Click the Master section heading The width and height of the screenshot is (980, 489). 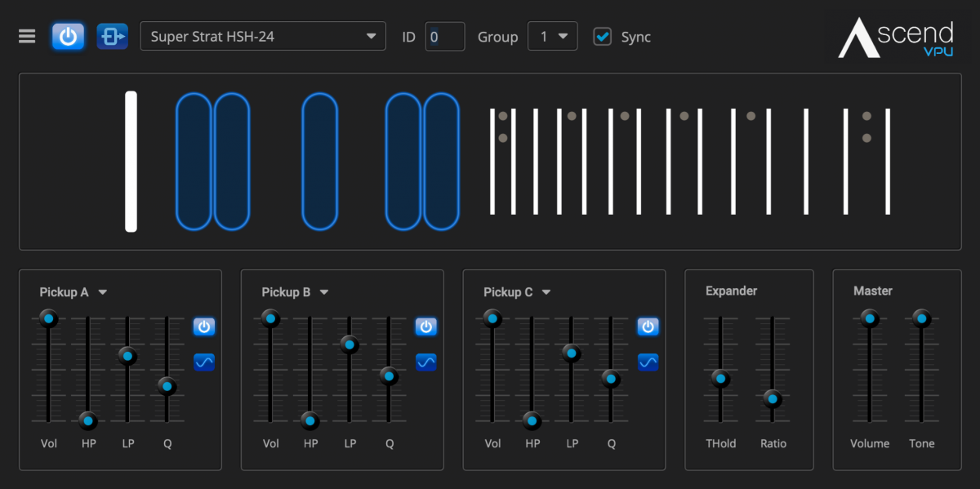pyautogui.click(x=873, y=291)
